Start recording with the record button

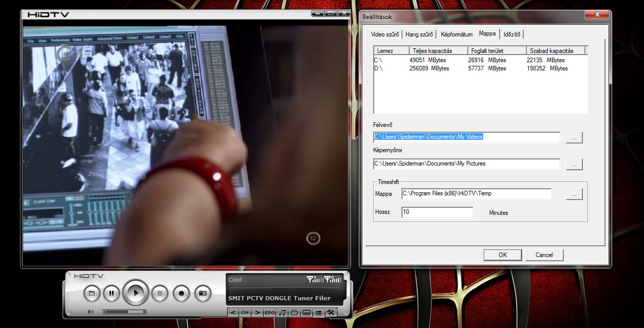pos(181,293)
